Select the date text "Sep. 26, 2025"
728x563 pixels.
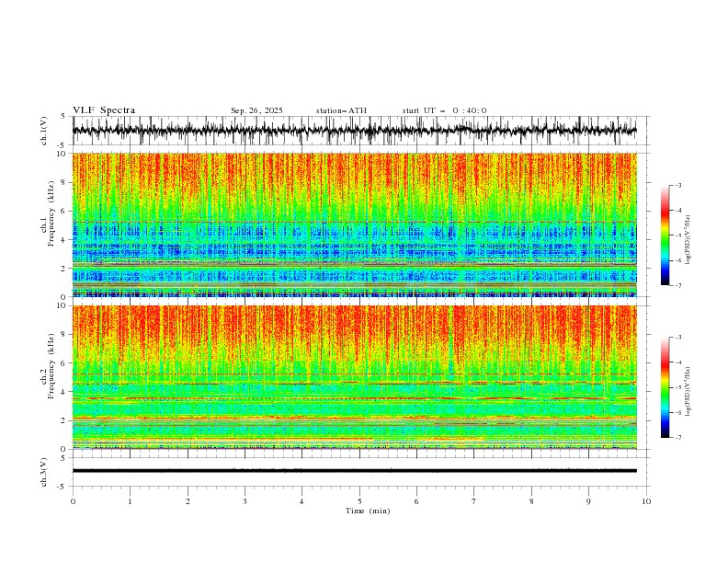(x=256, y=110)
